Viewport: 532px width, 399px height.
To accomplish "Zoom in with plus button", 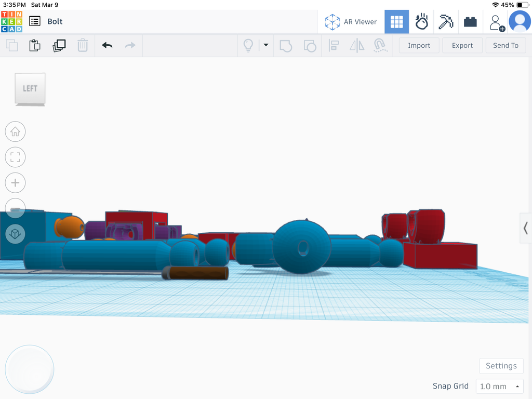I will click(x=15, y=183).
